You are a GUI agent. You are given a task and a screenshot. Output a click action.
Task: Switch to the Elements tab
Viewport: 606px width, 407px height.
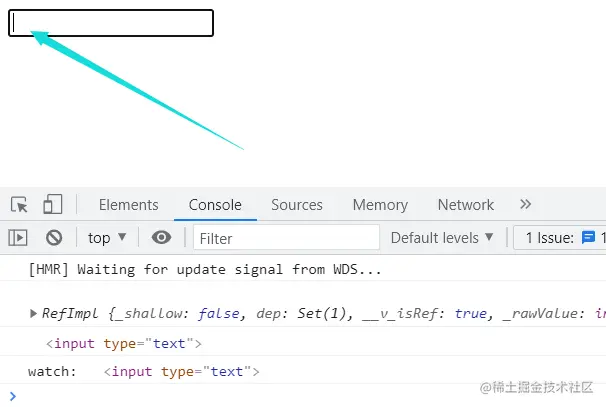click(x=129, y=205)
